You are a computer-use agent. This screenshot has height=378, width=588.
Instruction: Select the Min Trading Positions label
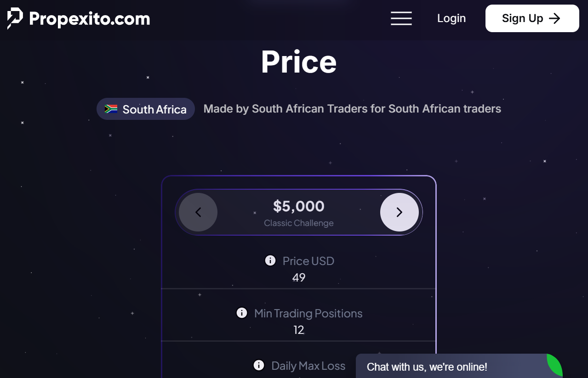308,313
